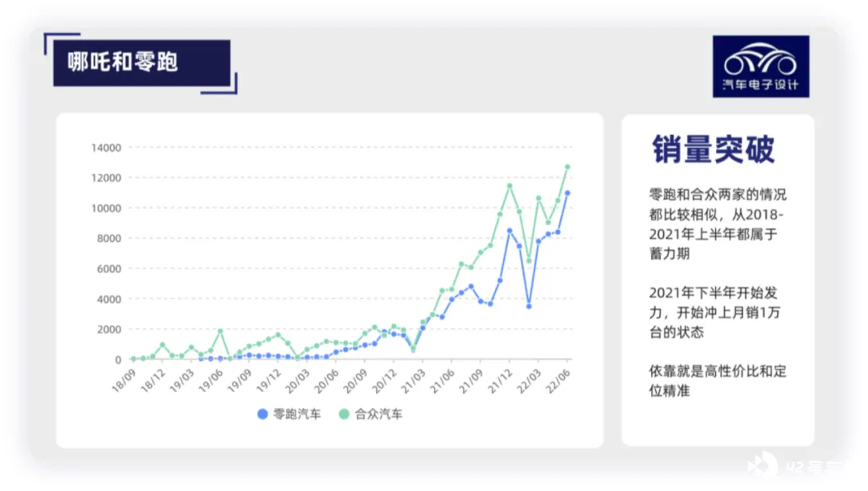The image size is (868, 491).
Task: Select the paragraph starting 依靠就是高性价比
Action: point(718,381)
